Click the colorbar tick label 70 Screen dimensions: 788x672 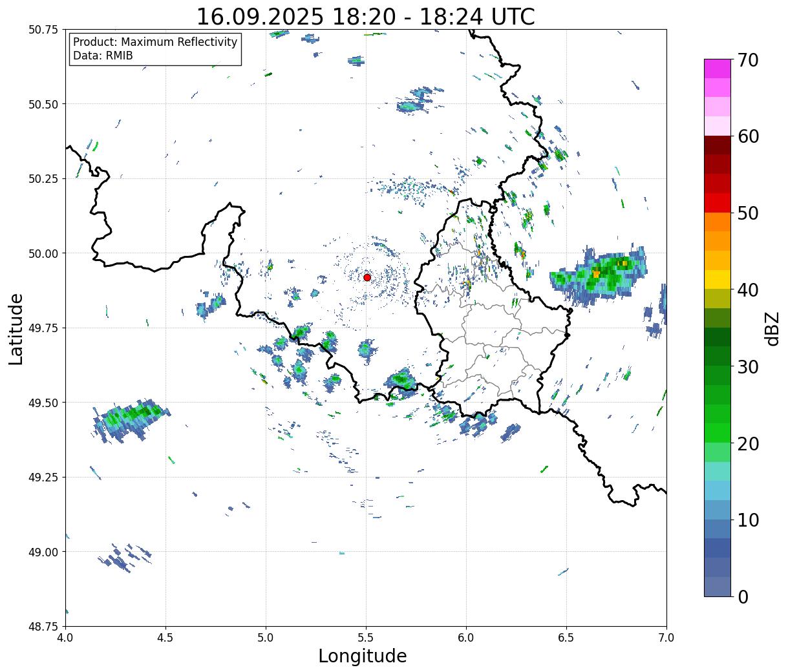(747, 60)
